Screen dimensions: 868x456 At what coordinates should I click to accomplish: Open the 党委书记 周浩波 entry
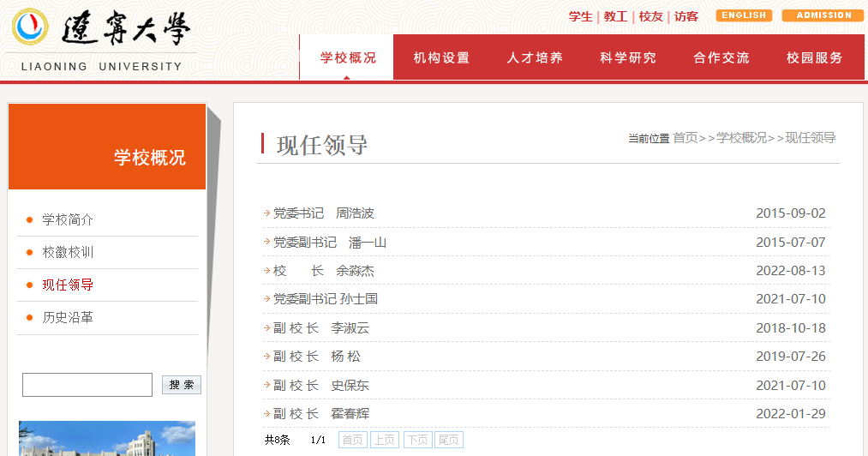pyautogui.click(x=324, y=213)
